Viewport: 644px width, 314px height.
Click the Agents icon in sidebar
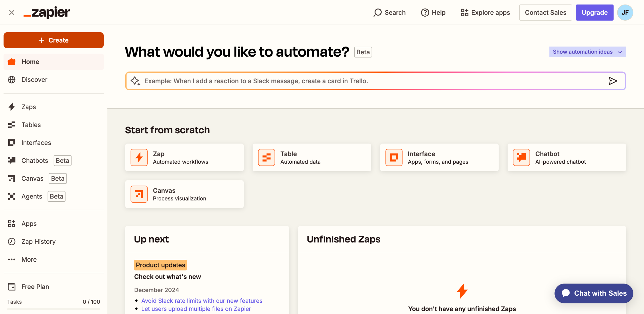pyautogui.click(x=12, y=197)
